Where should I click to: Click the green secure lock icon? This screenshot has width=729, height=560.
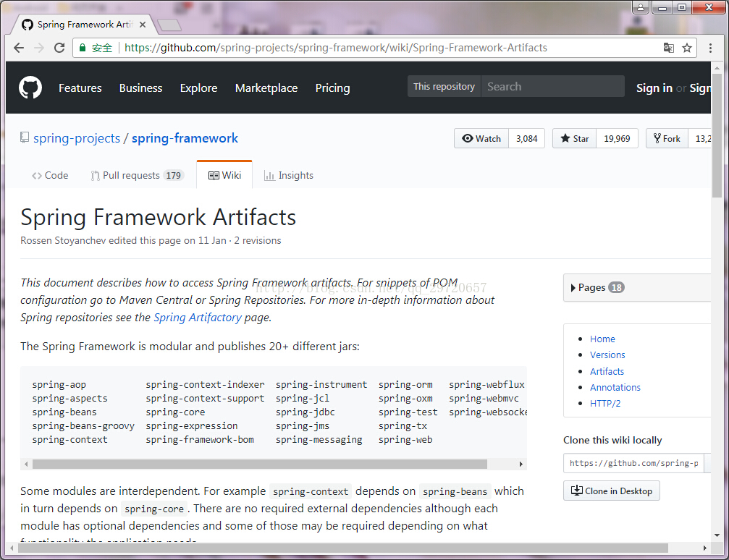[x=83, y=48]
